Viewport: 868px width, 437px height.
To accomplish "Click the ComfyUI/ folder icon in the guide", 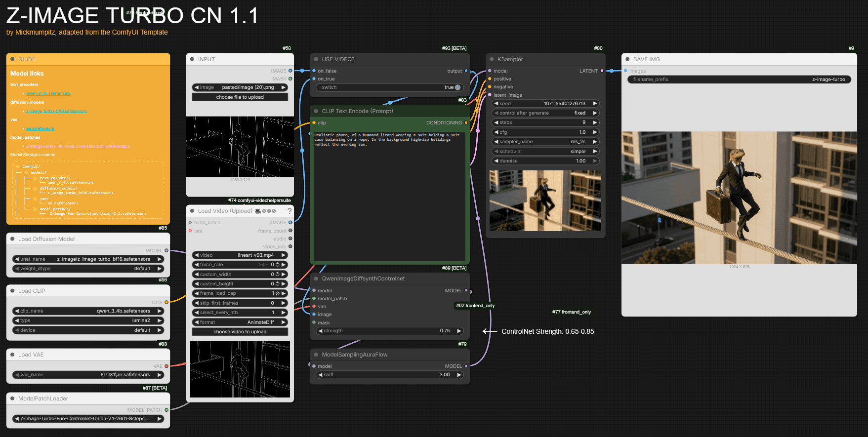I will (18, 167).
